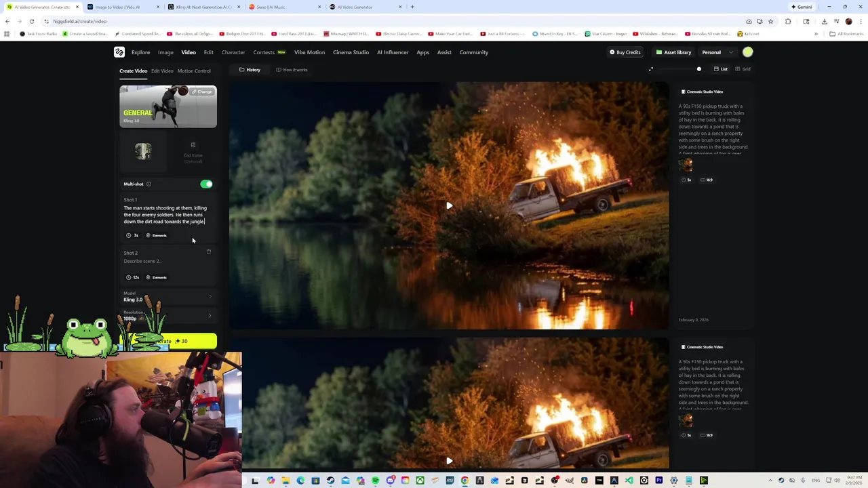Click the first result's 16:9 aspect tag

[707, 180]
